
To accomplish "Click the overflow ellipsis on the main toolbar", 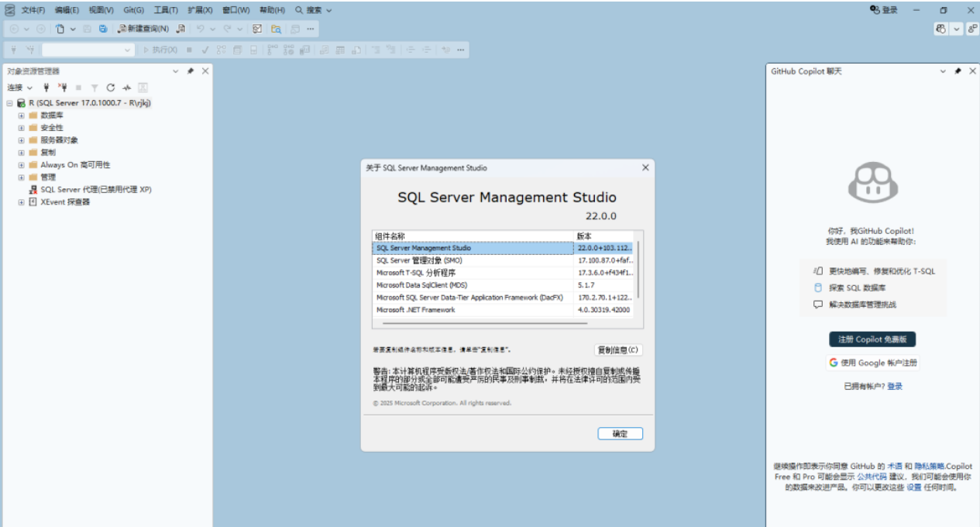I will tap(311, 29).
